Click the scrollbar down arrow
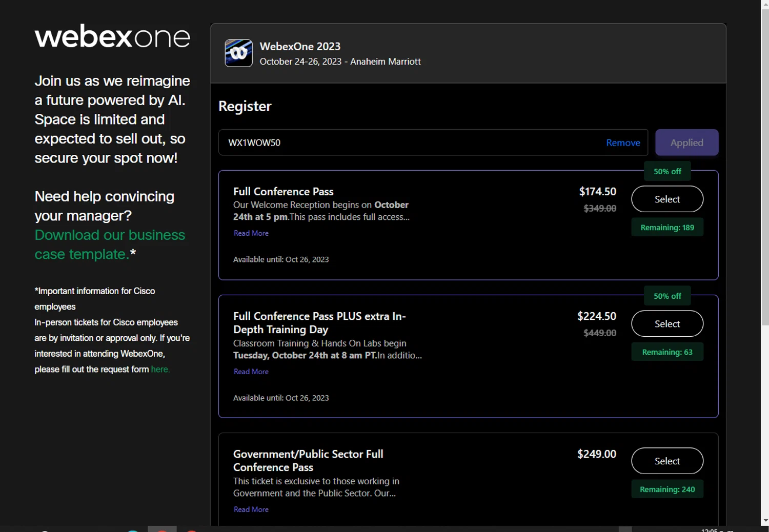Screen dimensions: 769x532 (765, 521)
